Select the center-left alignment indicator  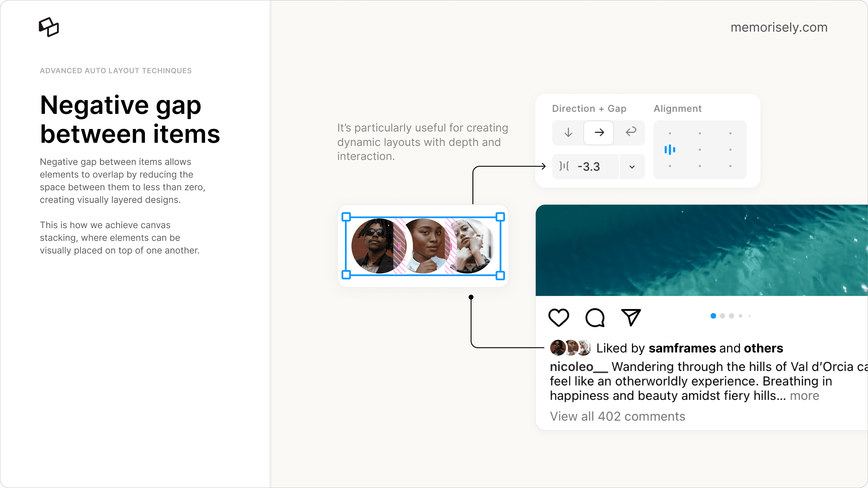(x=669, y=150)
